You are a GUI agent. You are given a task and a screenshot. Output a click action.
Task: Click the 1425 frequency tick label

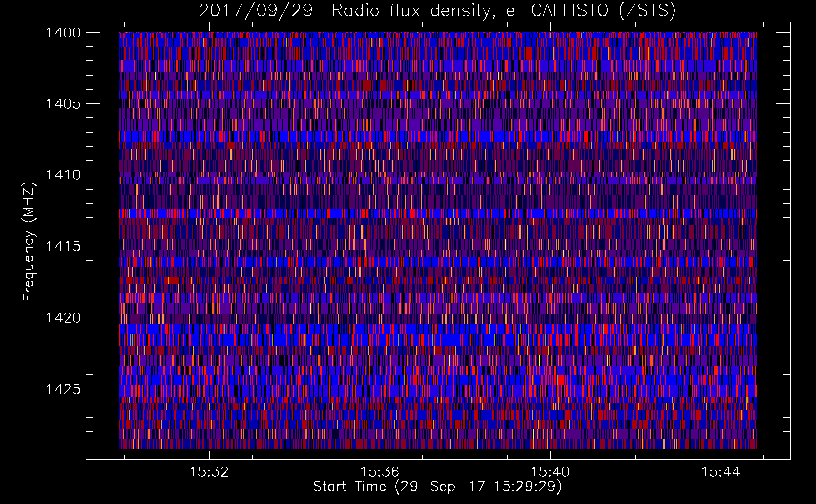click(x=63, y=389)
